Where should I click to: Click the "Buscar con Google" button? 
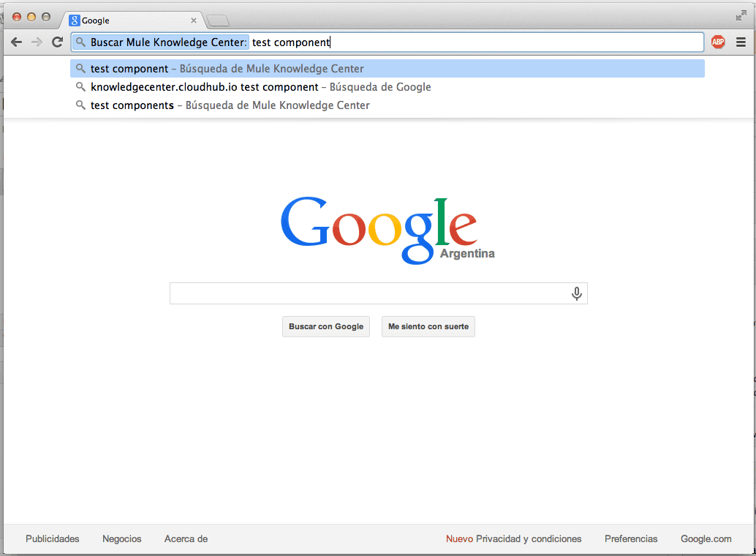point(325,326)
